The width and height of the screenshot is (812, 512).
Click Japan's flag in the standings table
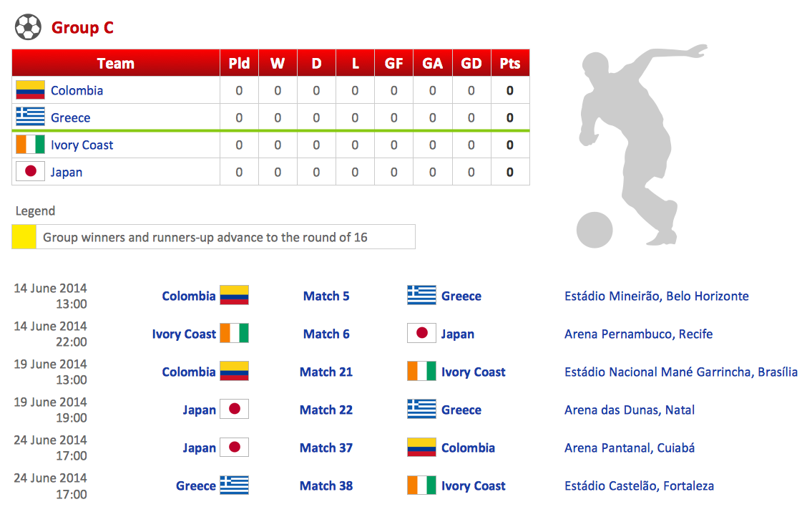30,172
